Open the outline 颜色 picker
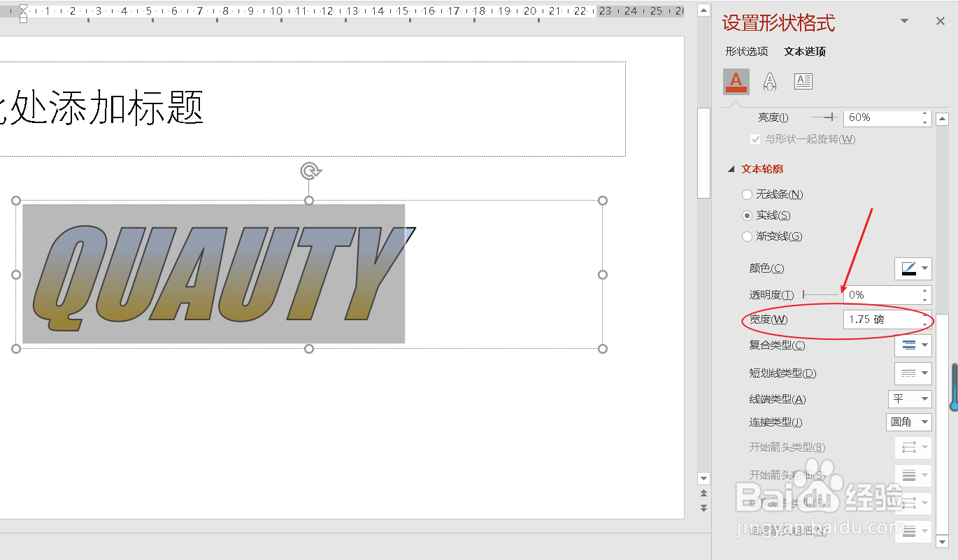The width and height of the screenshot is (958, 560). pyautogui.click(x=913, y=268)
